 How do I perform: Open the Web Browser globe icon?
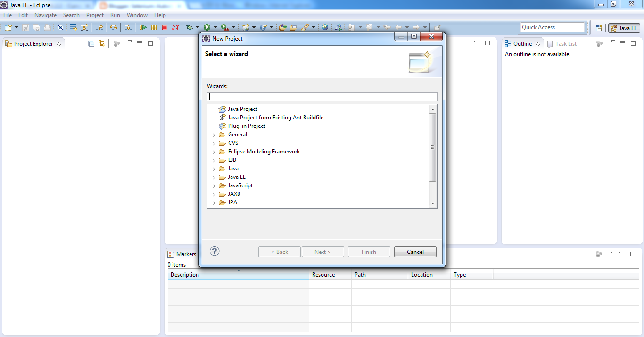pos(325,27)
